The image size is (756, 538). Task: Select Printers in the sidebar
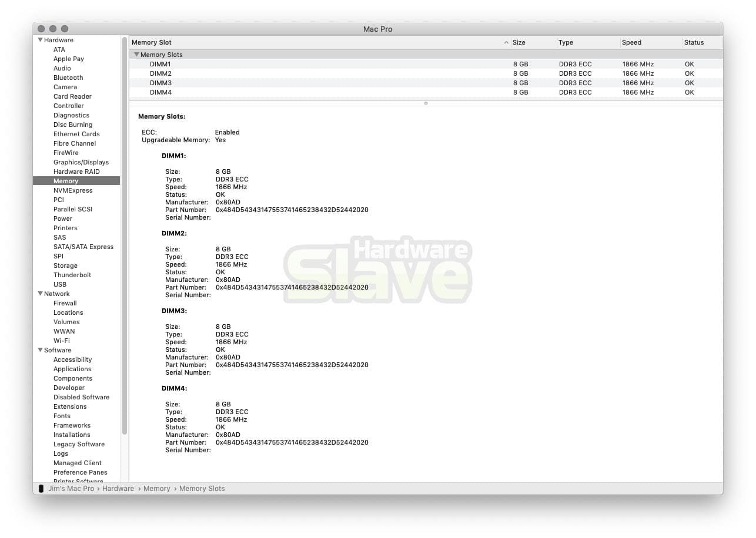coord(65,228)
